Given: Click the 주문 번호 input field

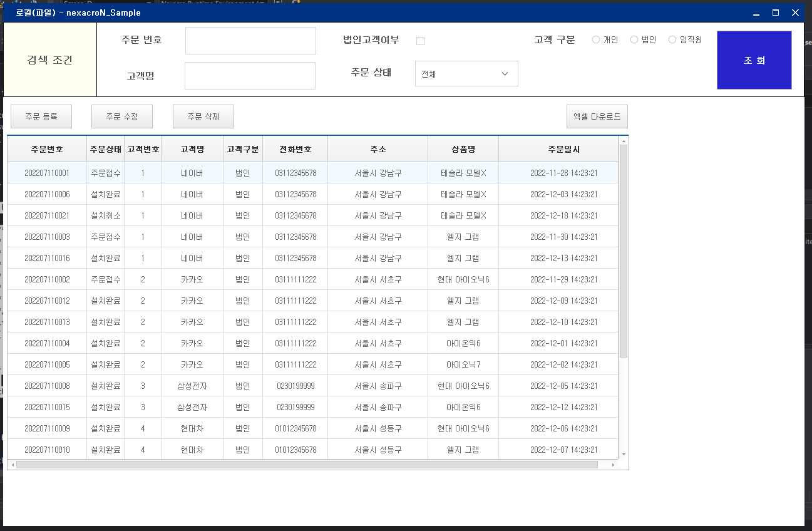Looking at the screenshot, I should point(250,41).
